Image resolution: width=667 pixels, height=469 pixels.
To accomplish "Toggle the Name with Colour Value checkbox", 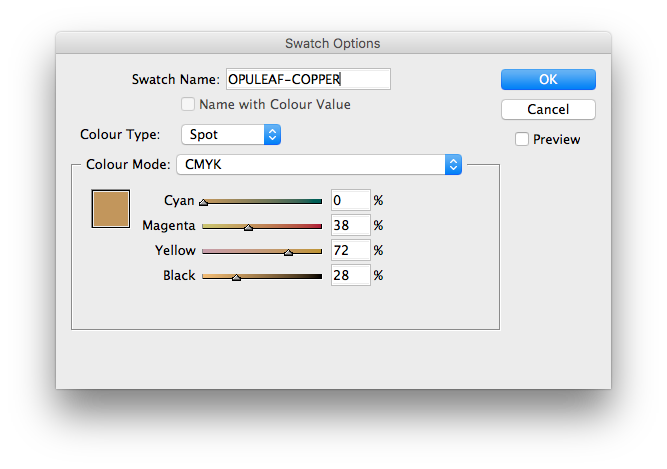I will pos(188,104).
